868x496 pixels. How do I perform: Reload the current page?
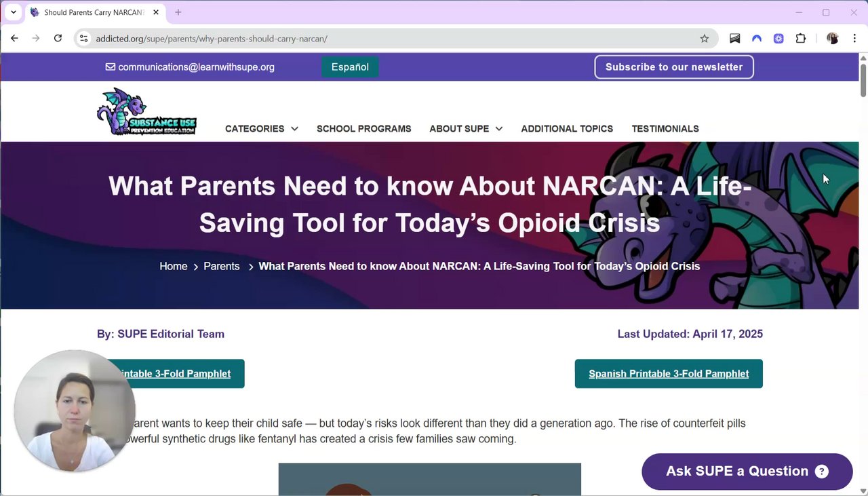pyautogui.click(x=58, y=39)
